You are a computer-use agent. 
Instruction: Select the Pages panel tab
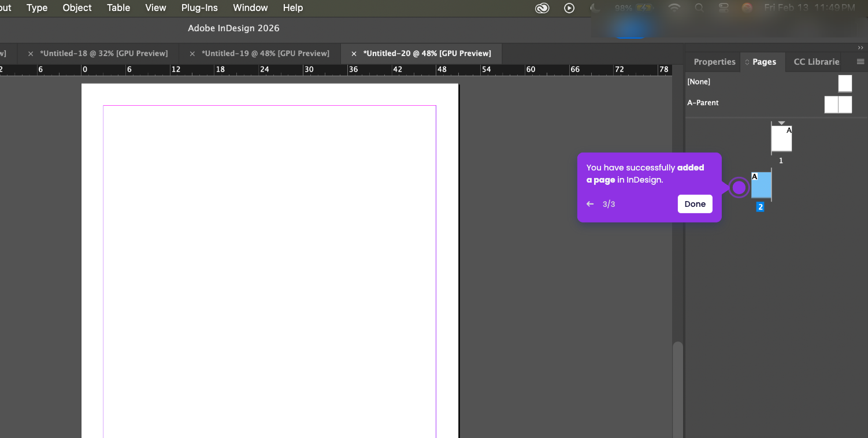point(763,62)
